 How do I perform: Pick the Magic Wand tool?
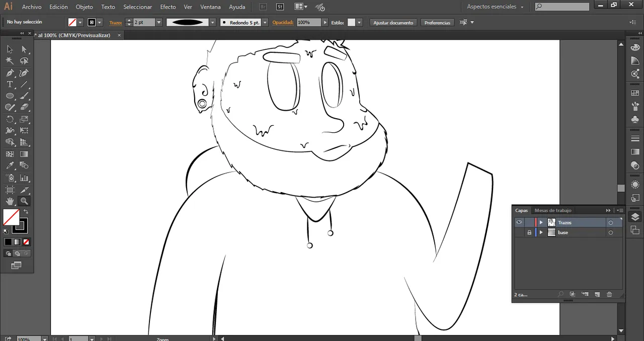pyautogui.click(x=10, y=61)
